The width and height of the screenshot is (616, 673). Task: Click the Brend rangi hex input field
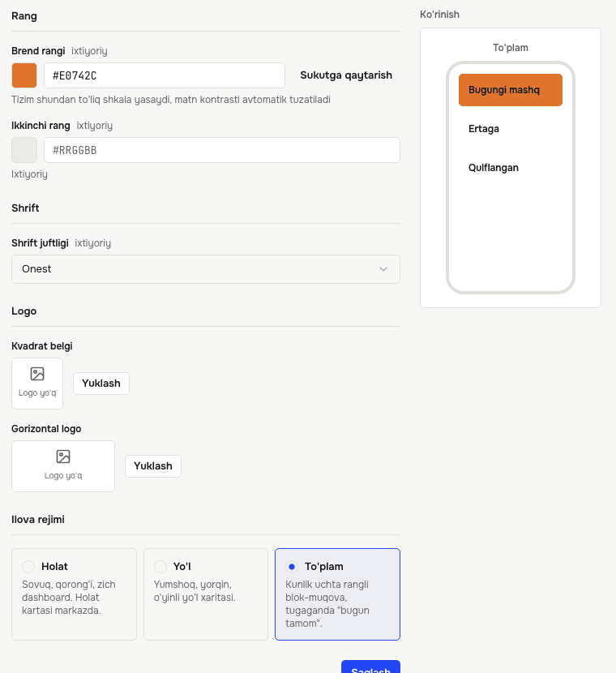(x=165, y=75)
